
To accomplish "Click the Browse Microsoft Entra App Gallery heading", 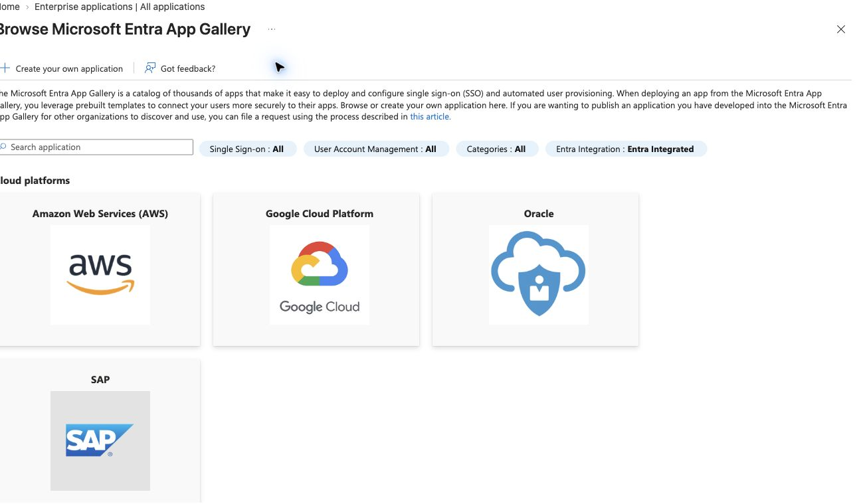I will [x=125, y=29].
